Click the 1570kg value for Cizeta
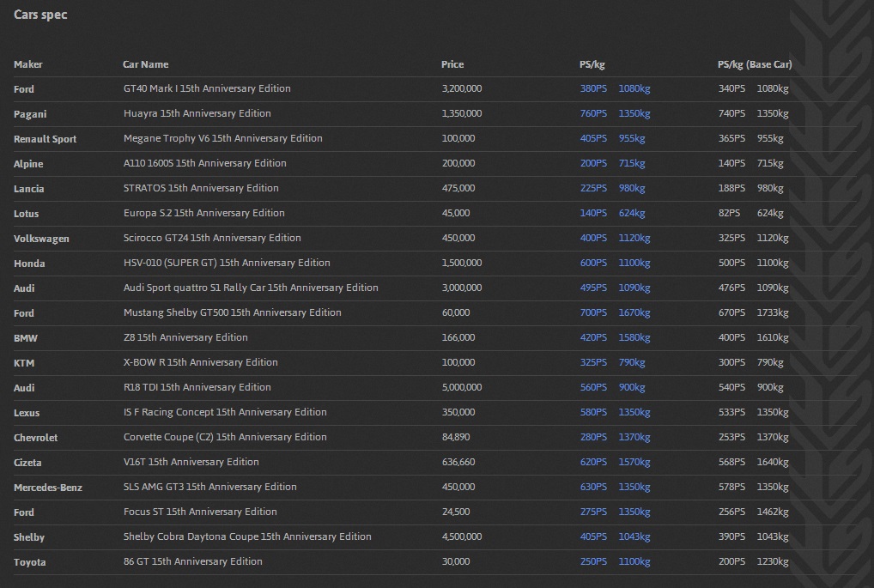The width and height of the screenshot is (874, 588). (634, 462)
